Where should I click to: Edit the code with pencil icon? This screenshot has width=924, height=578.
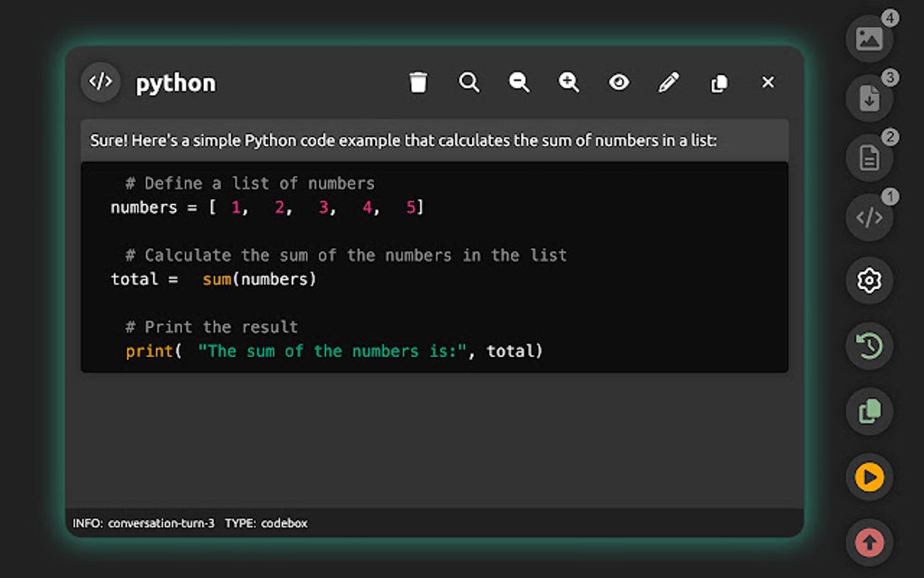click(x=669, y=82)
